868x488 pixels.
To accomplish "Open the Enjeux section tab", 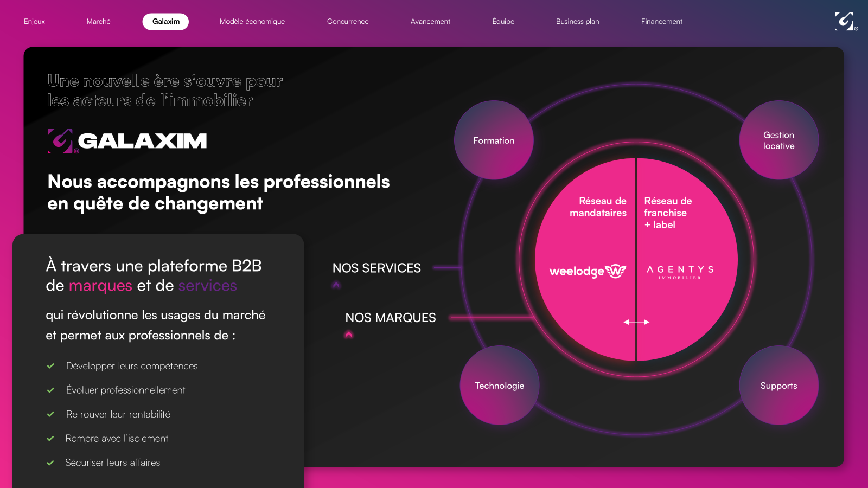I will click(34, 22).
